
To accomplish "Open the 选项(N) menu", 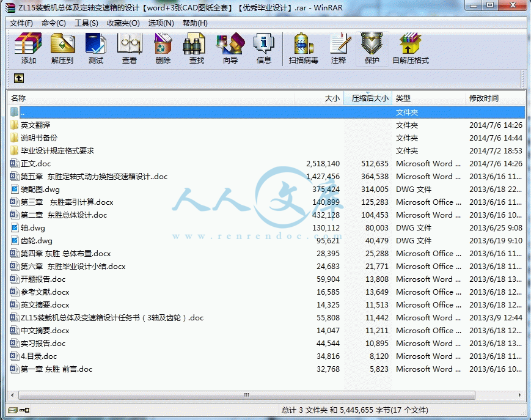I will (x=161, y=23).
